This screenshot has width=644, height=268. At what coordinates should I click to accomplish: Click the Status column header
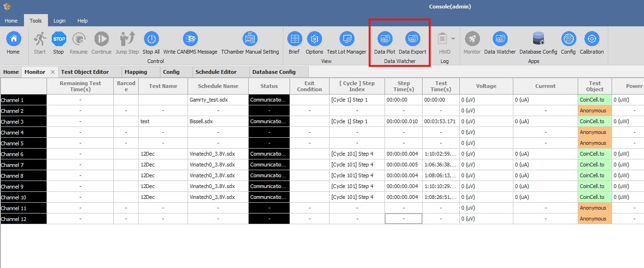[x=269, y=86]
